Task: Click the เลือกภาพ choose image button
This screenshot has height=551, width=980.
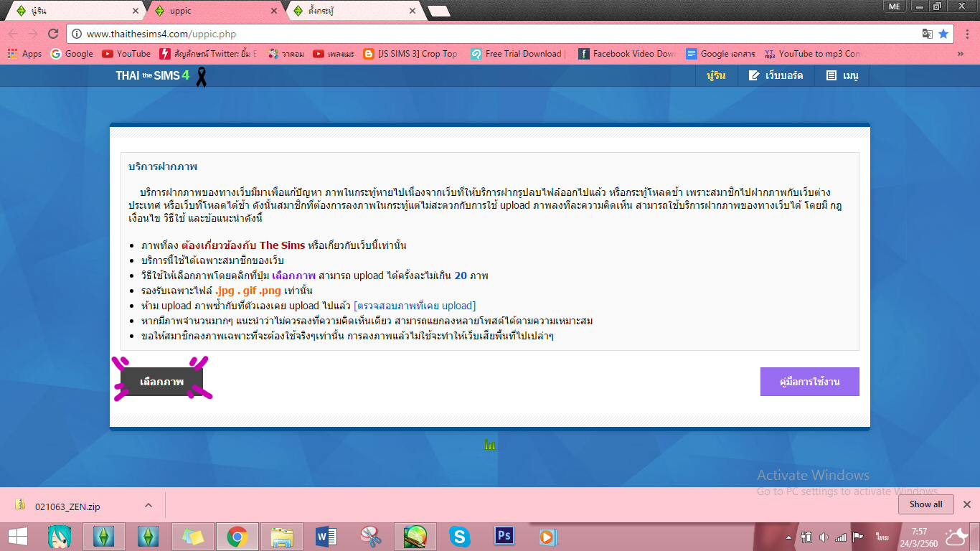Action: coord(162,382)
